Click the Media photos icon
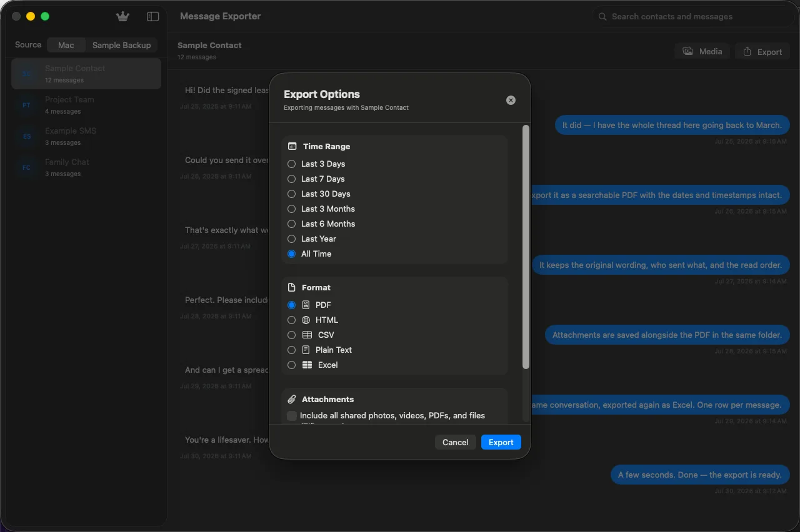800x532 pixels. 688,51
